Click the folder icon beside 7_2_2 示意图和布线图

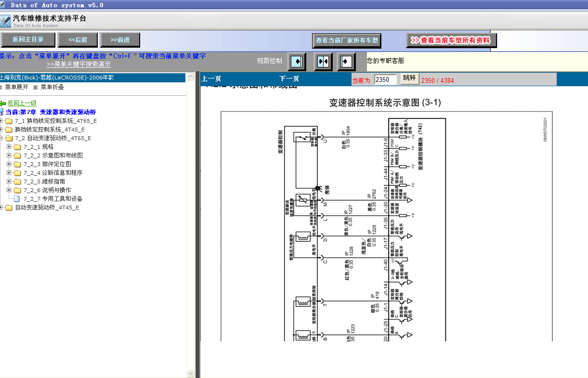(x=17, y=156)
